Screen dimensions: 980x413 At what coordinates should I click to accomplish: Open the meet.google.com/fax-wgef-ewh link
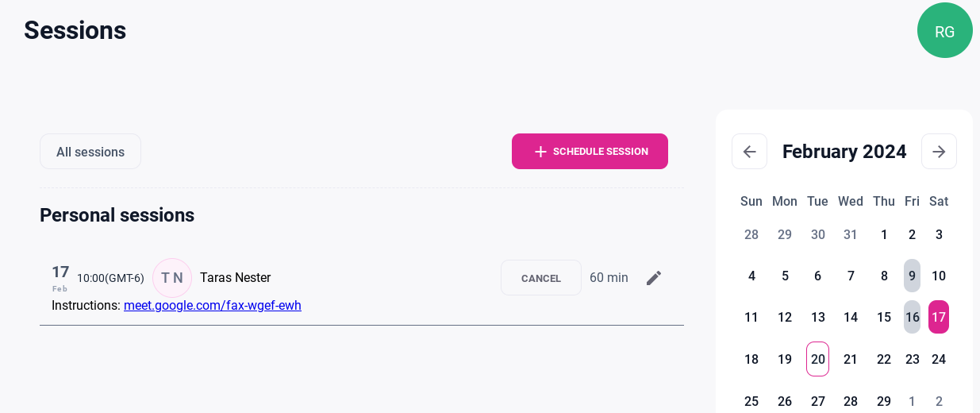click(x=213, y=306)
